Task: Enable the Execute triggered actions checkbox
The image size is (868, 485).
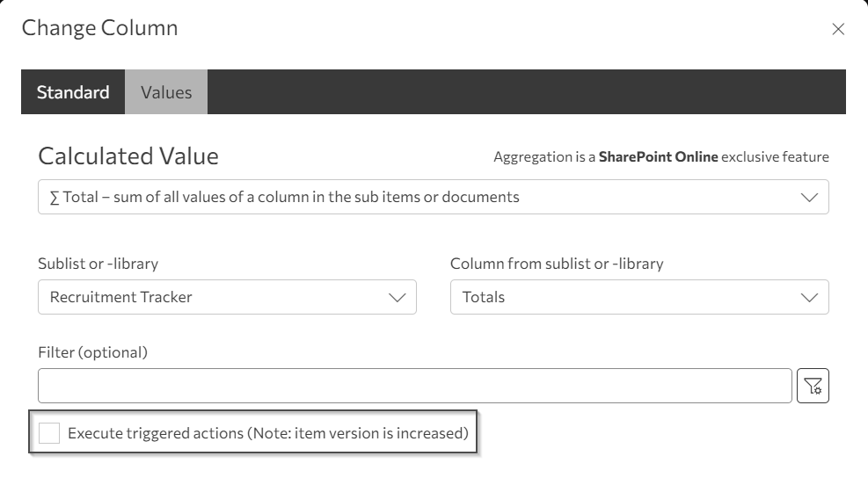Action: (49, 432)
